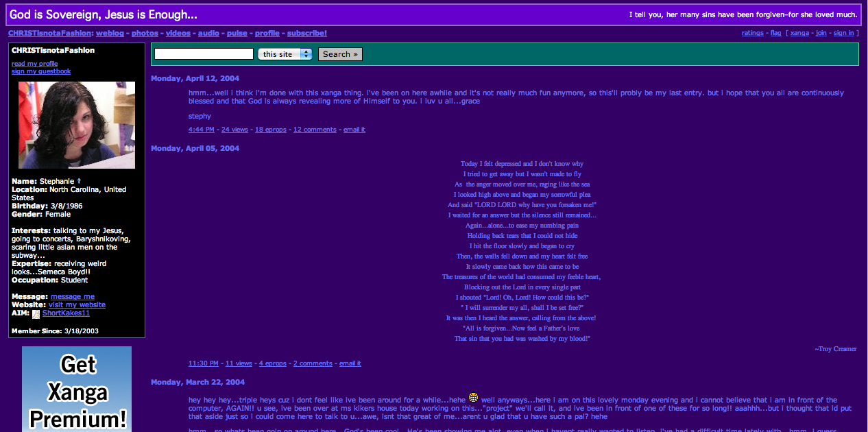Open the weblog section
The width and height of the screenshot is (868, 432).
coord(110,32)
